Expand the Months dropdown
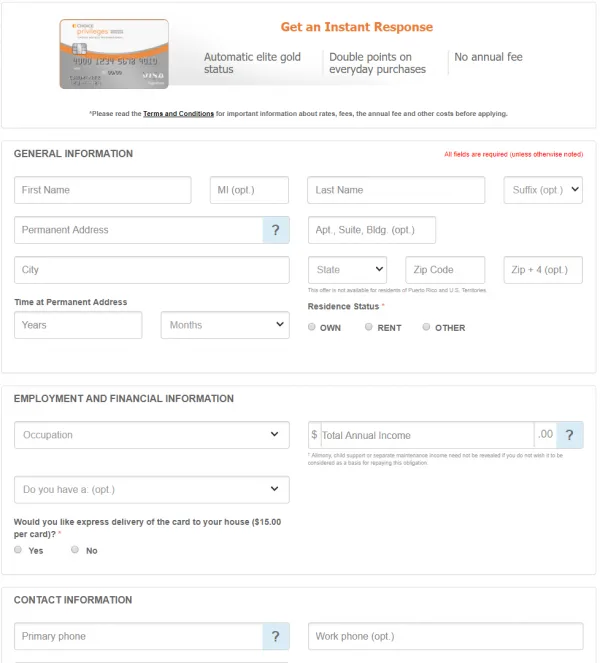This screenshot has width=600, height=663. click(x=225, y=325)
